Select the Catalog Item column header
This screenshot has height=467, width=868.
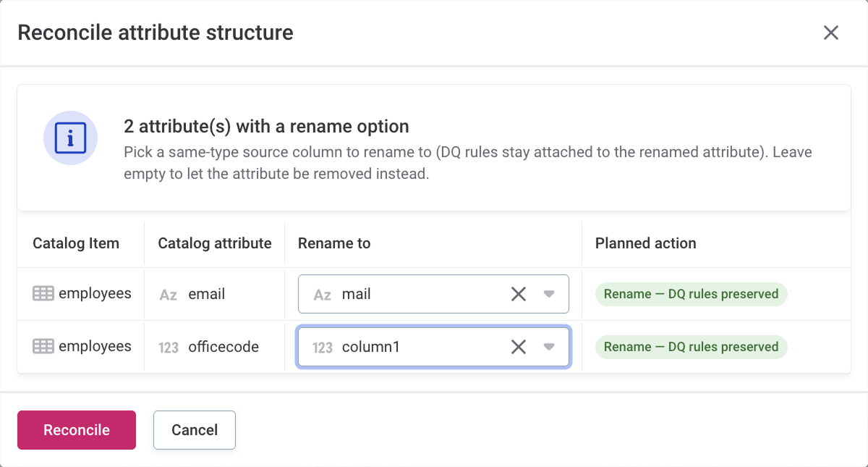(76, 243)
